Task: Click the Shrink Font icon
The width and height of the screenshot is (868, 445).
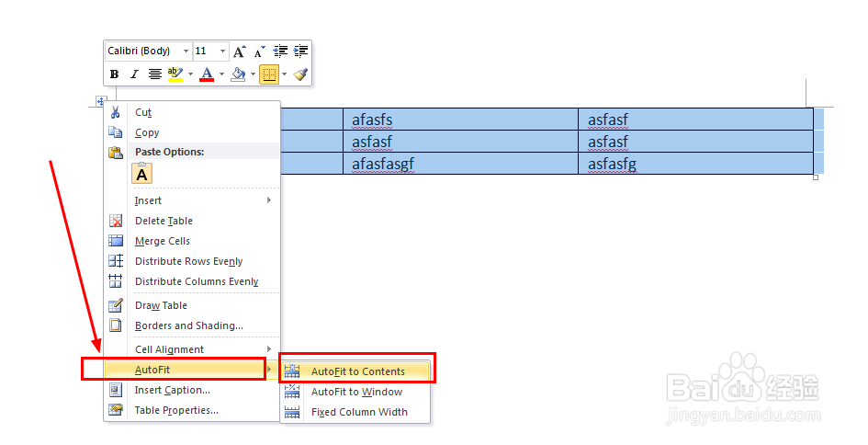Action: click(x=259, y=51)
